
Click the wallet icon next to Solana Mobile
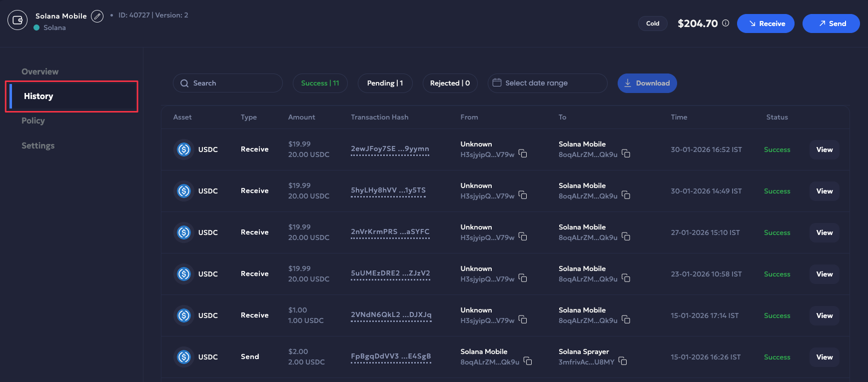(x=17, y=20)
